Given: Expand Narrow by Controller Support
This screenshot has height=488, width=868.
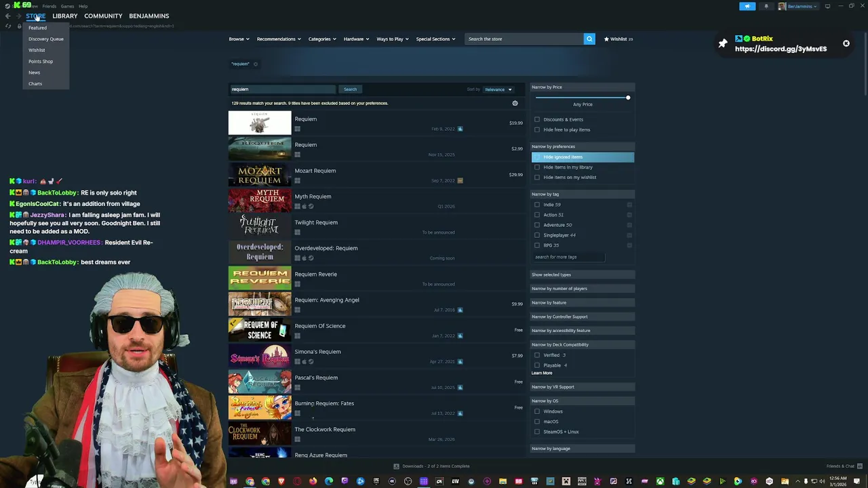Looking at the screenshot, I should pos(583,317).
